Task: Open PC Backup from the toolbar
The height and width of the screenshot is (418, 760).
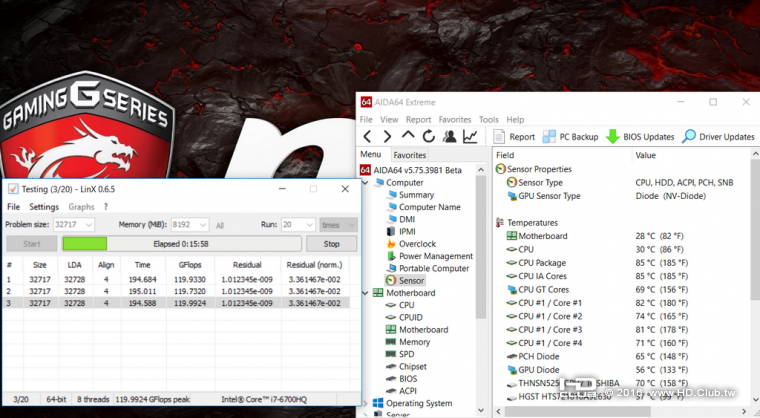Action: 571,136
